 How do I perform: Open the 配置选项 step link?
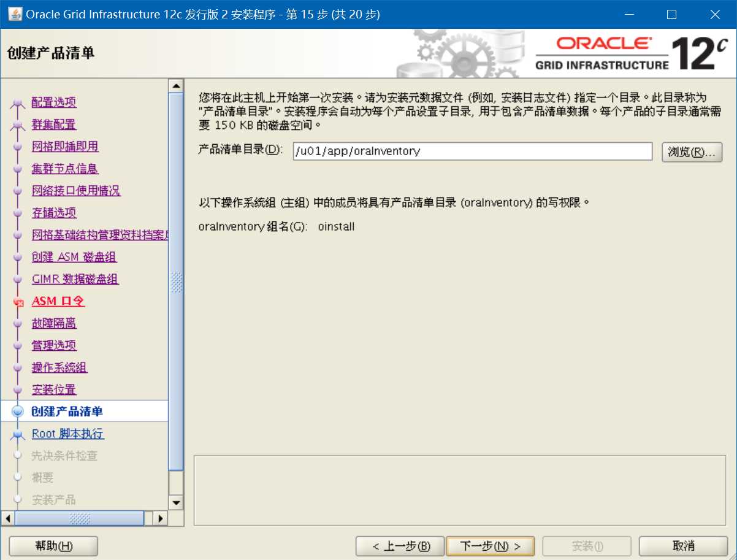54,102
